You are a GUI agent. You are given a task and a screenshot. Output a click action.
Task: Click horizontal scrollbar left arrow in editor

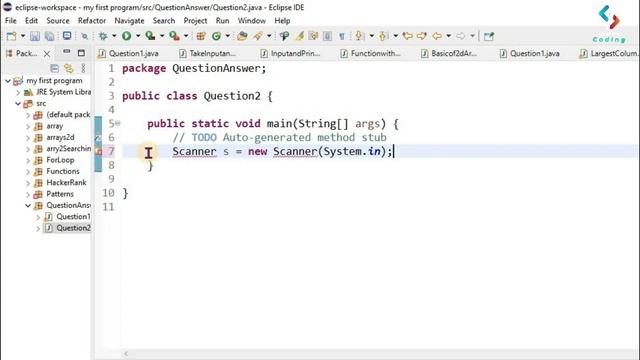tap(126, 353)
